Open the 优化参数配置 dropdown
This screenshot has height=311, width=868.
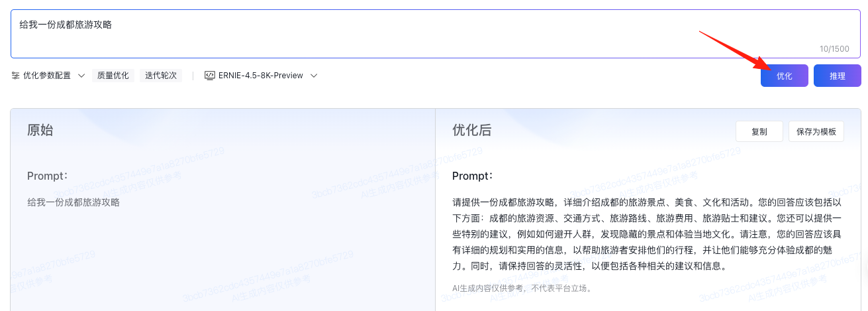click(48, 76)
